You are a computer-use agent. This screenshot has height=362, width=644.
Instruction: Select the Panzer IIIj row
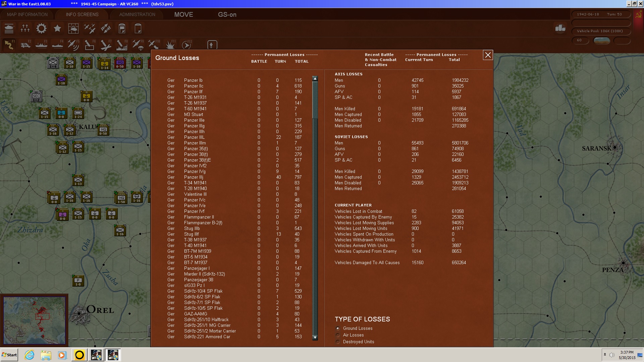point(234,177)
